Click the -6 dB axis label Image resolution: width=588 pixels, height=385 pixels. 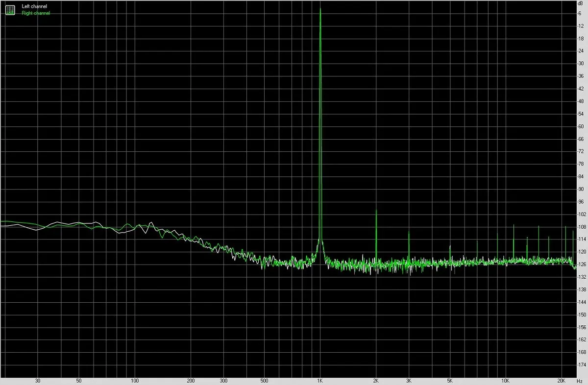click(580, 13)
